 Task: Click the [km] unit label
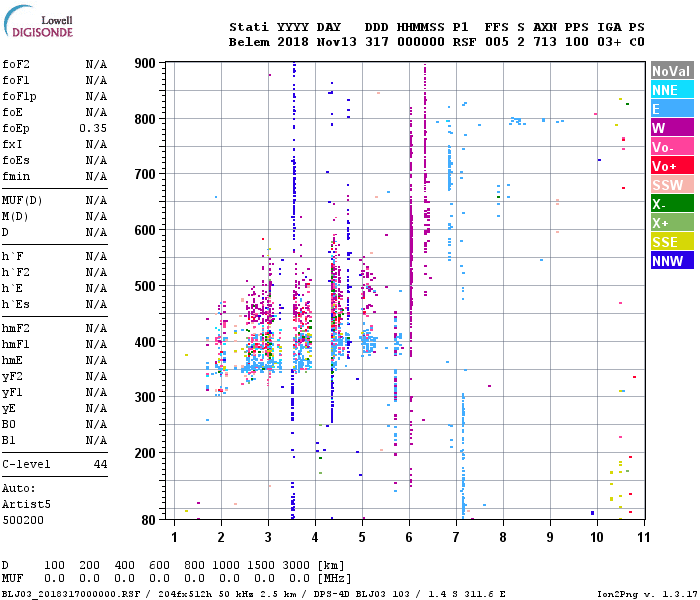coord(331,565)
